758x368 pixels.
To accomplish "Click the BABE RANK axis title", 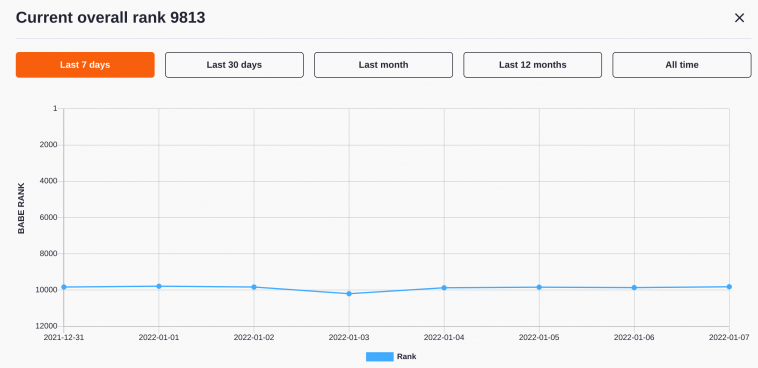I will coord(21,208).
